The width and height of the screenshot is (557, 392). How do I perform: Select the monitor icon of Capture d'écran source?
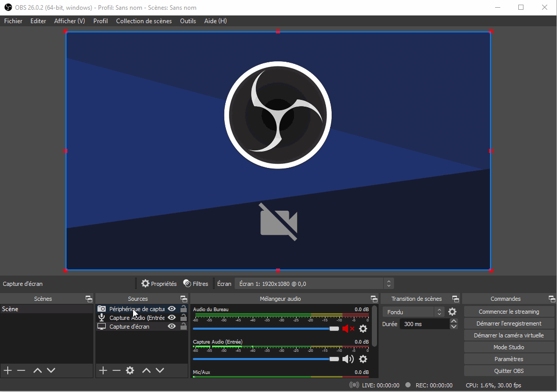pyautogui.click(x=102, y=327)
